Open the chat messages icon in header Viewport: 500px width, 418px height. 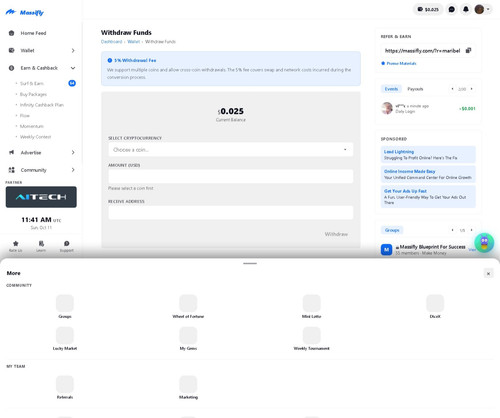click(452, 9)
